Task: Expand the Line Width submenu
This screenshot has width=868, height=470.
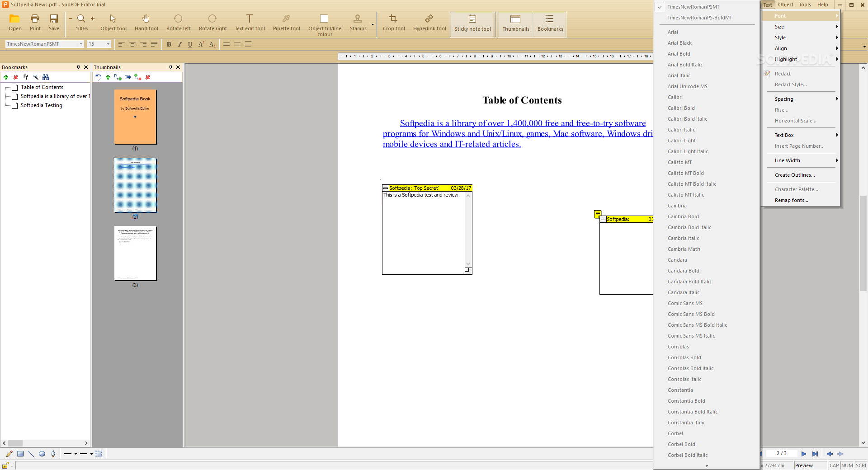Action: tap(801, 160)
